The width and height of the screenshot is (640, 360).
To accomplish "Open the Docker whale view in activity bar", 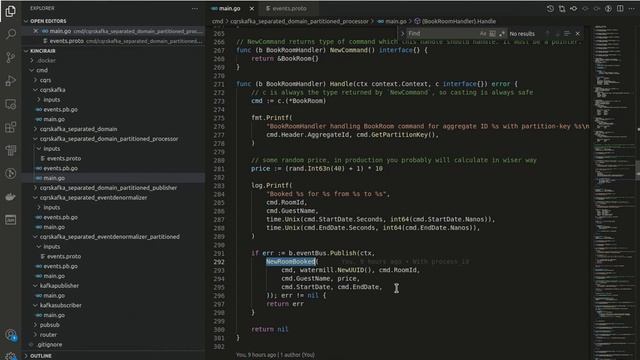I will tap(11, 197).
